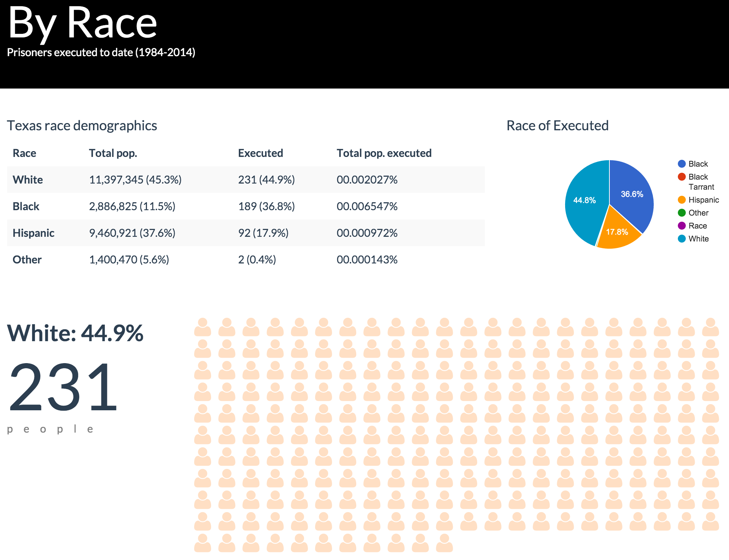This screenshot has width=729, height=560.
Task: Click the red Black Tarrant legend dot
Action: coord(681,177)
